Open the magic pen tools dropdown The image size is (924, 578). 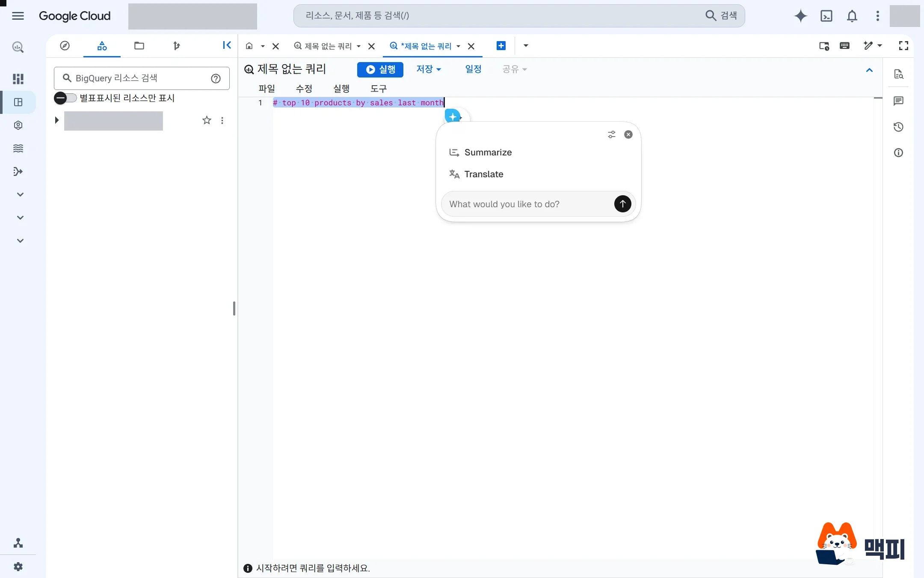click(x=873, y=45)
